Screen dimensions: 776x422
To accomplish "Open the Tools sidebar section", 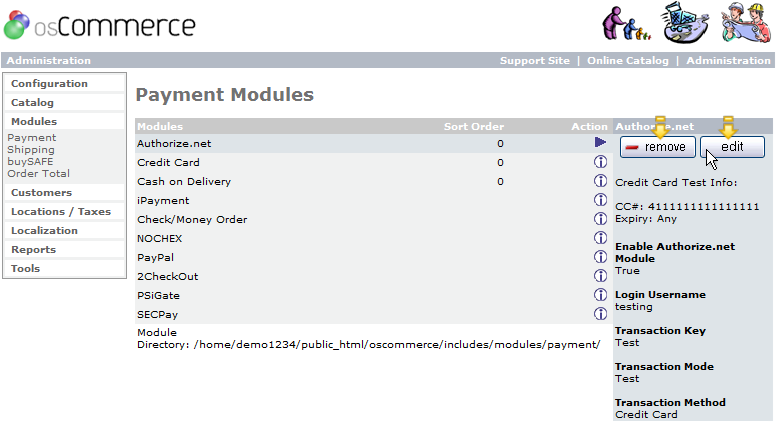I will (x=26, y=269).
